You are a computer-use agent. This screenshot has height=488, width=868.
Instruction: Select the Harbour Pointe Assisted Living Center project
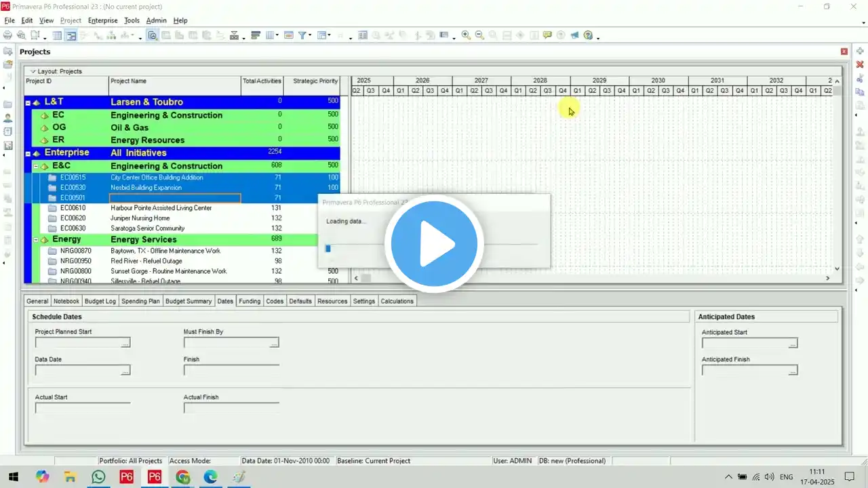[x=161, y=208]
